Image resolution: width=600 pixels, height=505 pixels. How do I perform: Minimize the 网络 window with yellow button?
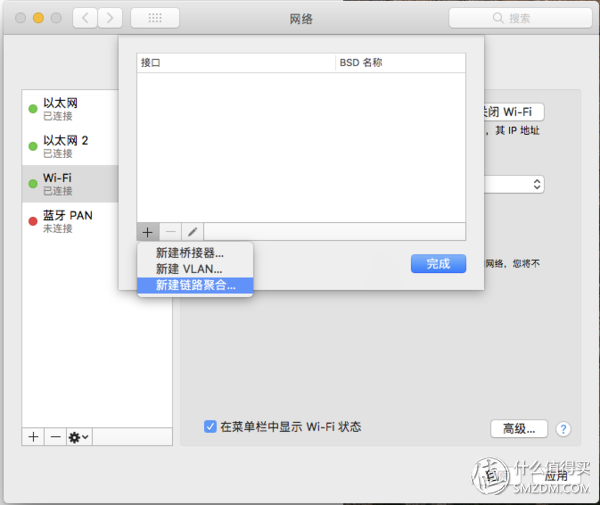point(38,18)
